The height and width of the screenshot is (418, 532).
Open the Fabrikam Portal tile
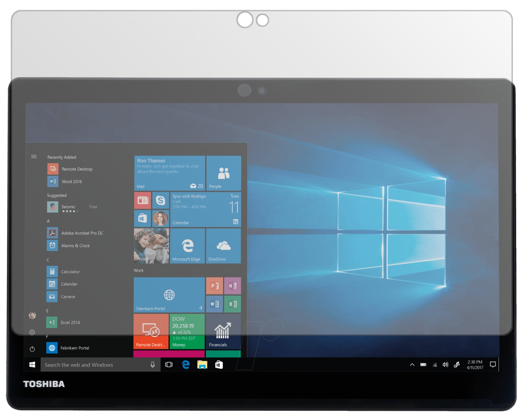tap(169, 295)
